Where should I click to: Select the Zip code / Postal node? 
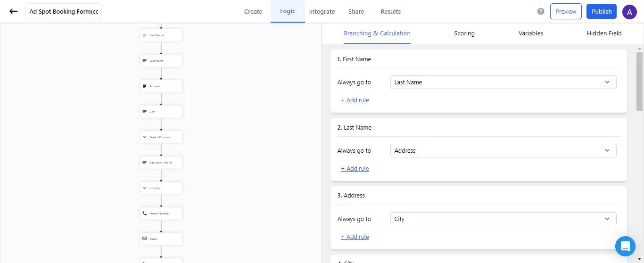click(161, 163)
